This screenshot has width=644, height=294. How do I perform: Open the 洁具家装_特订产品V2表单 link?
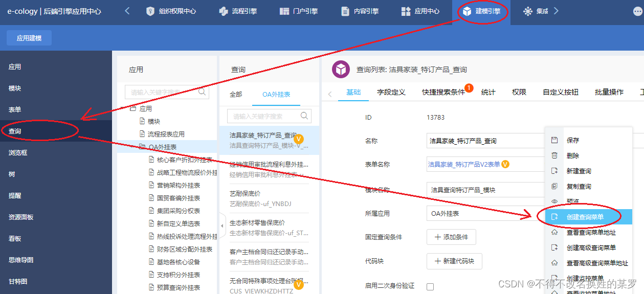(464, 164)
